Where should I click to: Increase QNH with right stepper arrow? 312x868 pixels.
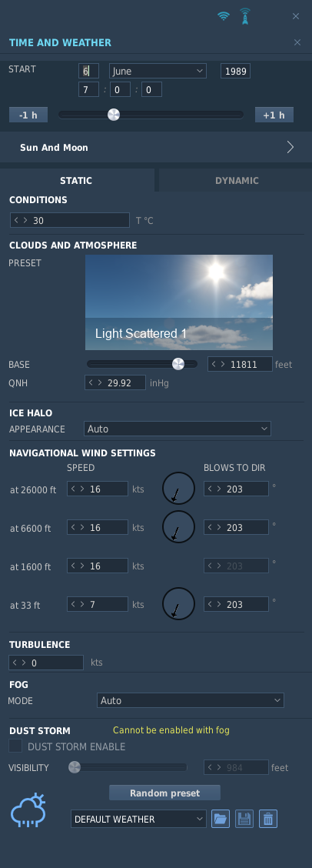(x=100, y=382)
